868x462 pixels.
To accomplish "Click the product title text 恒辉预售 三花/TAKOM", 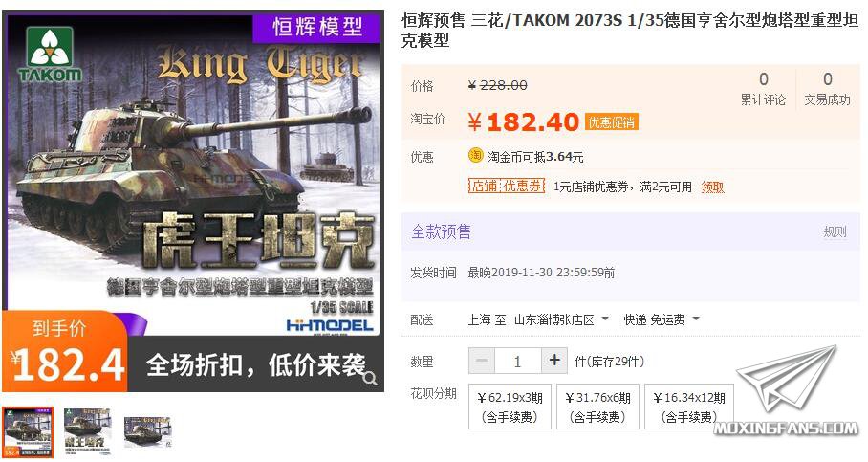I will coord(485,20).
